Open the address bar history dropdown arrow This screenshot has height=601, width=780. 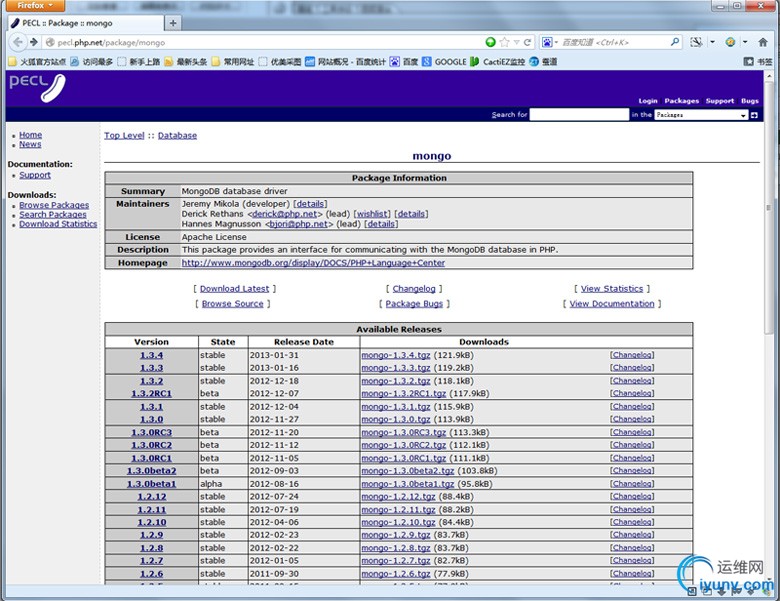pos(517,42)
